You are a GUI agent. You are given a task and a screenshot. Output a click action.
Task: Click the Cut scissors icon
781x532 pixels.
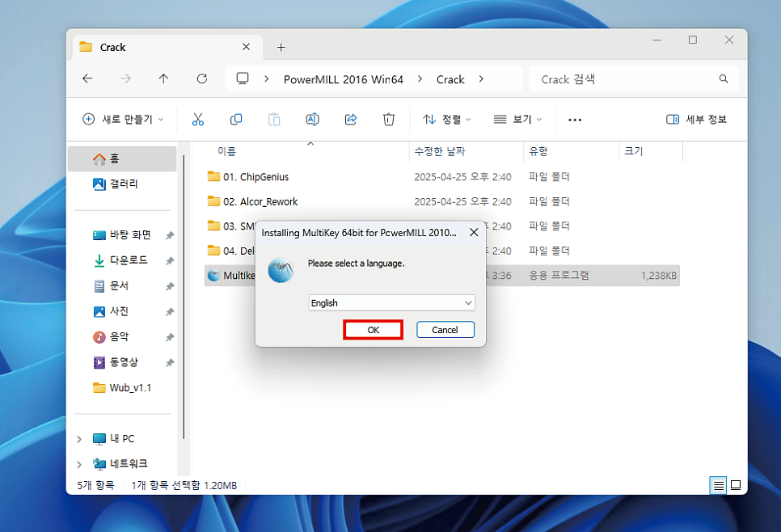coord(198,119)
